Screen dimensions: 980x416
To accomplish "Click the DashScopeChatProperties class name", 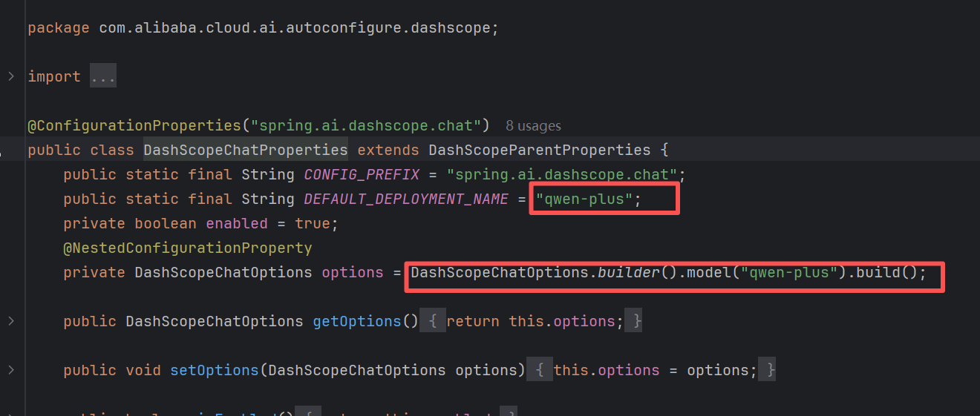I will coord(246,150).
